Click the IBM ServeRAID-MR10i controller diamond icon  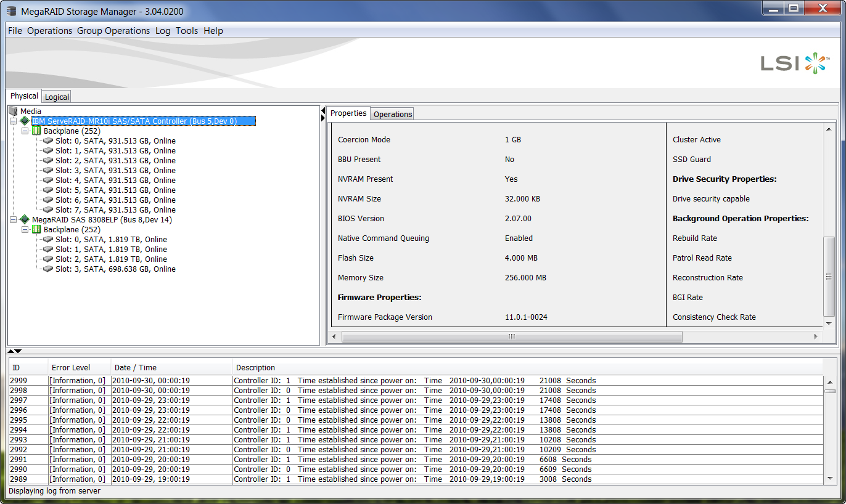pyautogui.click(x=25, y=121)
